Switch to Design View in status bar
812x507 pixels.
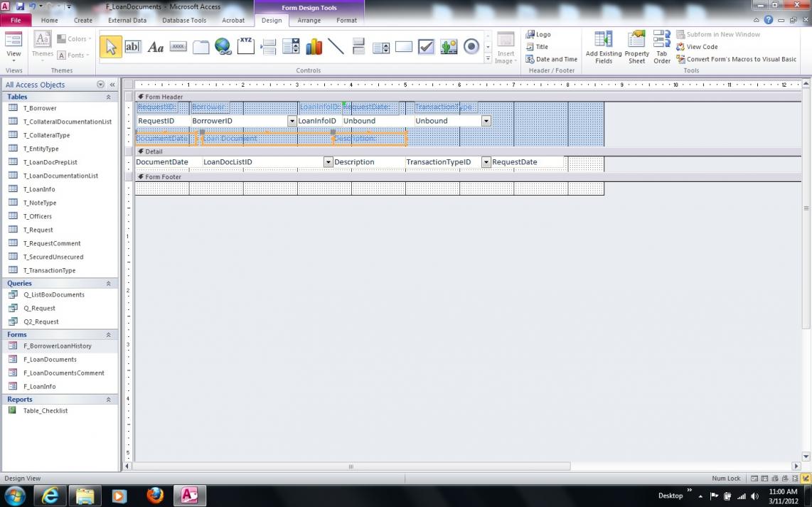click(x=806, y=479)
